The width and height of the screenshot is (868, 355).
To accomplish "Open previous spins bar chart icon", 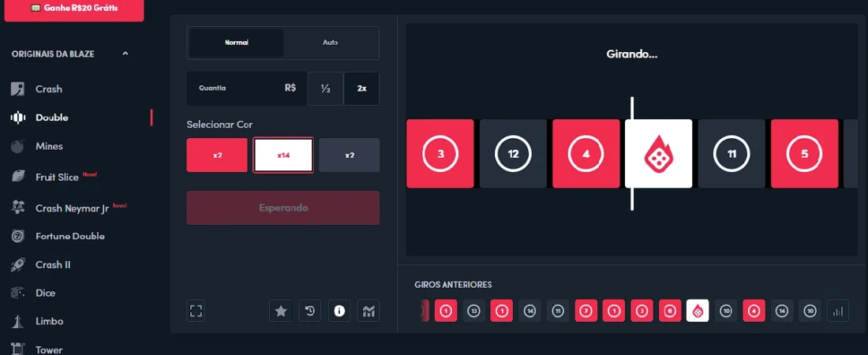I will tap(837, 312).
